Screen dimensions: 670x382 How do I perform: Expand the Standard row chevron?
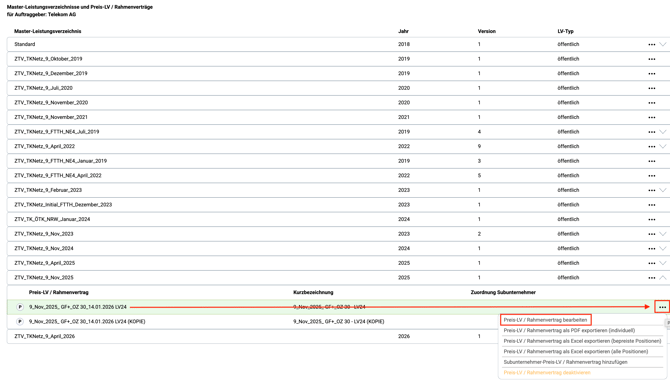tap(663, 44)
